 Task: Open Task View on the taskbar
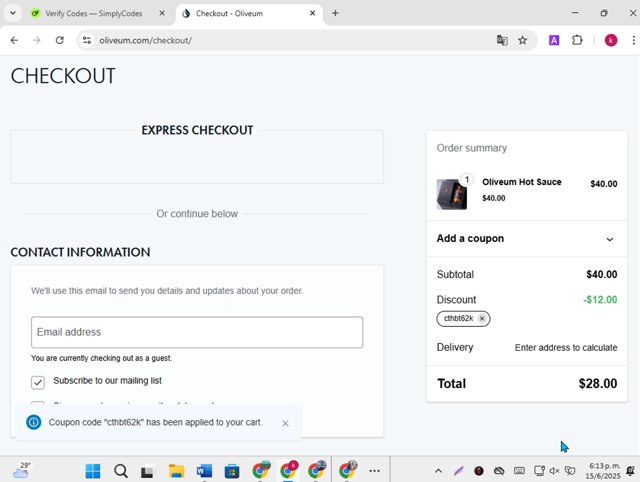(147, 472)
